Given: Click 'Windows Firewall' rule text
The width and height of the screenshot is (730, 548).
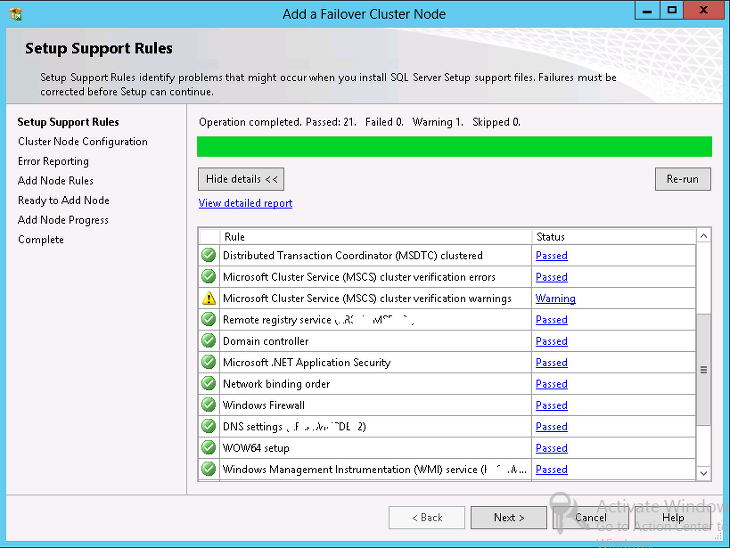Looking at the screenshot, I should point(264,406).
